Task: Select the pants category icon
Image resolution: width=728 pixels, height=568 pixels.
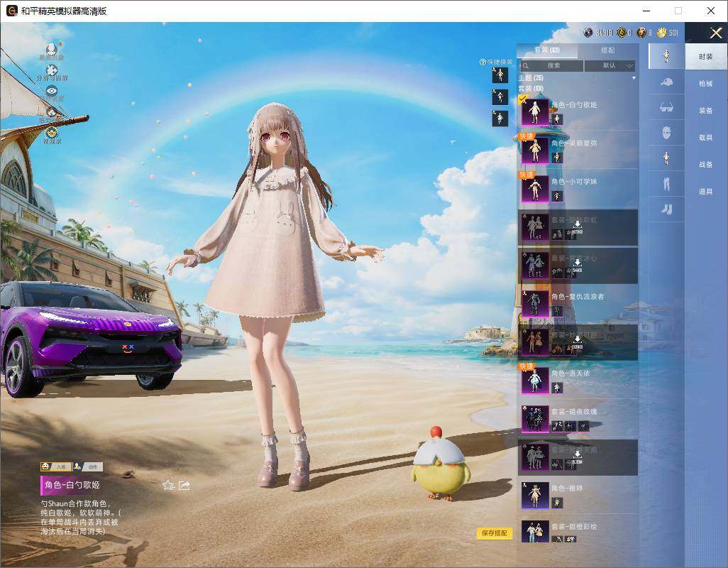Action: pos(666,185)
